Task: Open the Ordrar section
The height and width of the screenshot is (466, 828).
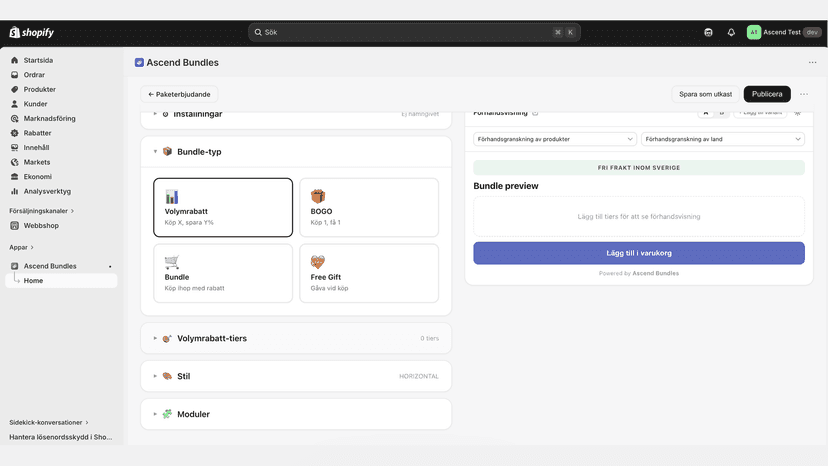Action: click(34, 75)
